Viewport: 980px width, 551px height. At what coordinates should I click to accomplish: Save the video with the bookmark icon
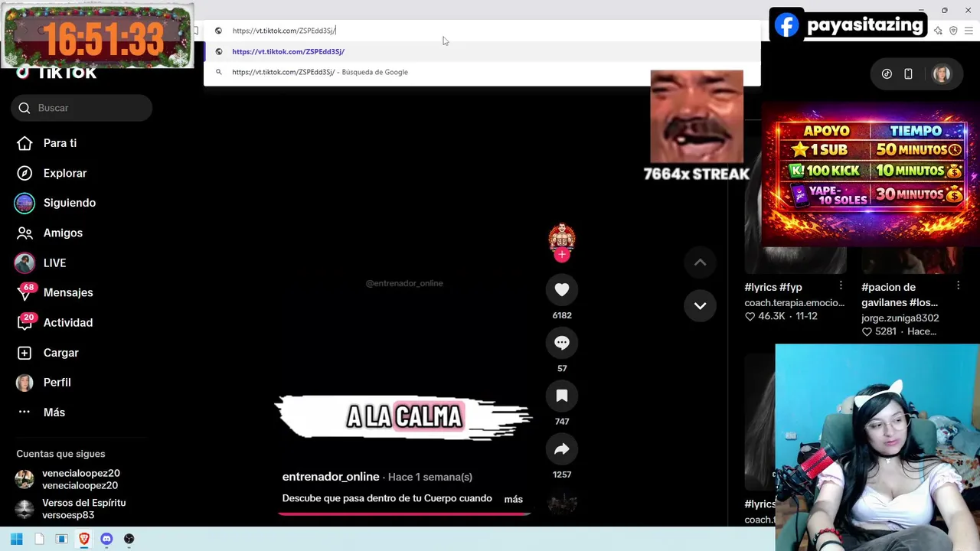(x=562, y=396)
